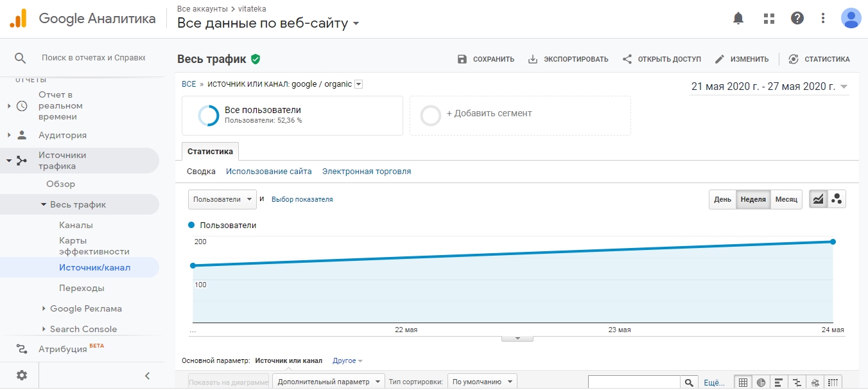This screenshot has height=390, width=868.
Task: Select motion chart view icon
Action: pyautogui.click(x=837, y=199)
